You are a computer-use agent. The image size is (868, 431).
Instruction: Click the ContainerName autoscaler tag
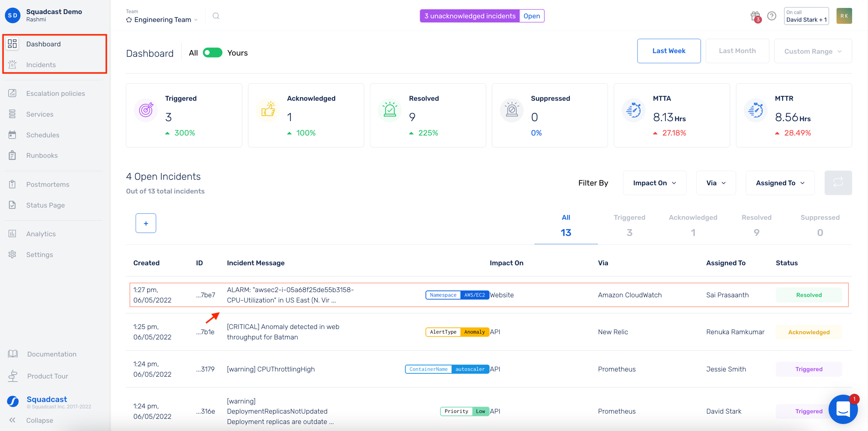[x=447, y=369]
